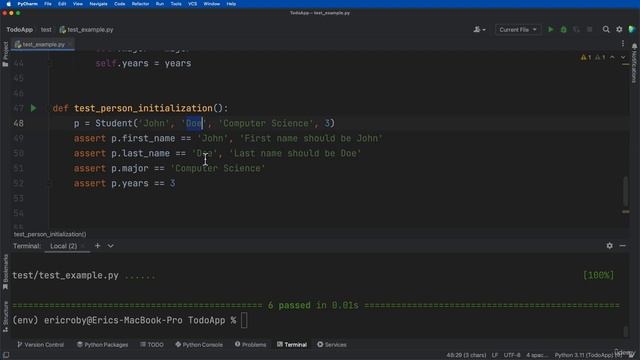Jump to next highlighted error arrow
Screen dimensions: 640x360
click(623, 58)
